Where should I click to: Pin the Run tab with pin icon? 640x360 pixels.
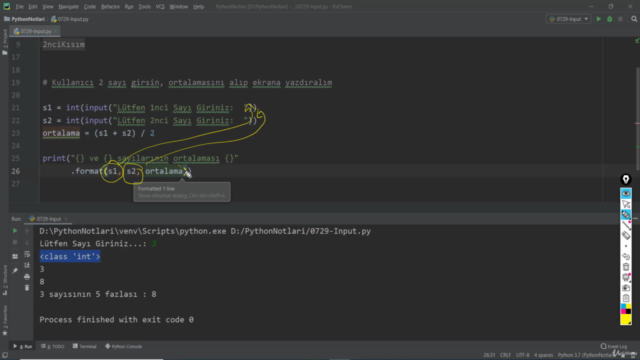pyautogui.click(x=15, y=270)
